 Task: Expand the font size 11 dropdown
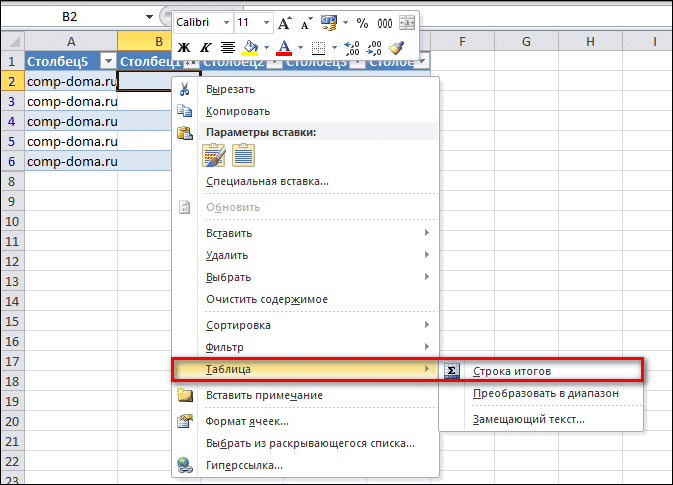(265, 22)
